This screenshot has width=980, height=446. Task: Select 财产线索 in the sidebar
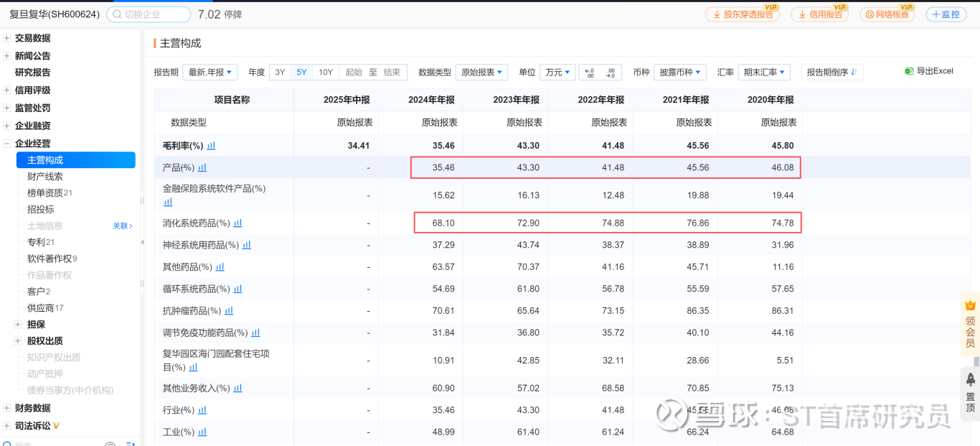pos(45,177)
